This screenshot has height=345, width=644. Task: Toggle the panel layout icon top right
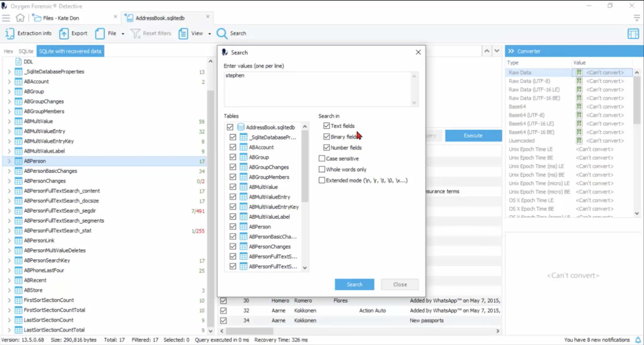click(x=633, y=34)
